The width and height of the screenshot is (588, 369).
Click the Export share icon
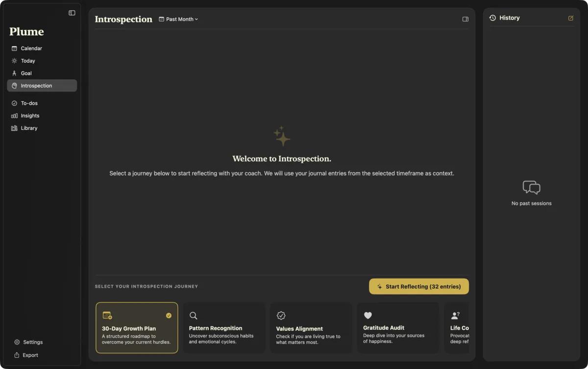pos(17,355)
